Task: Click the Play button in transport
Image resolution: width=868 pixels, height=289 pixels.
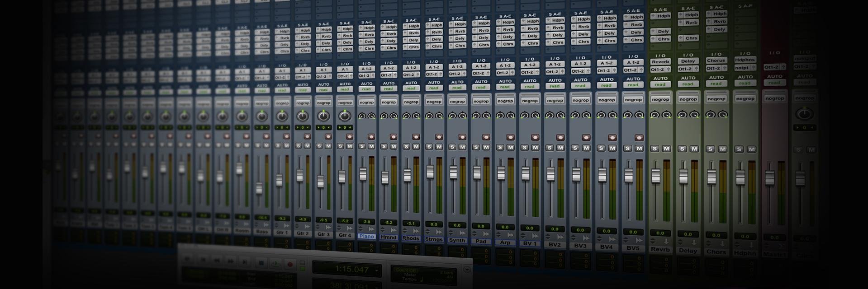Action: (275, 263)
